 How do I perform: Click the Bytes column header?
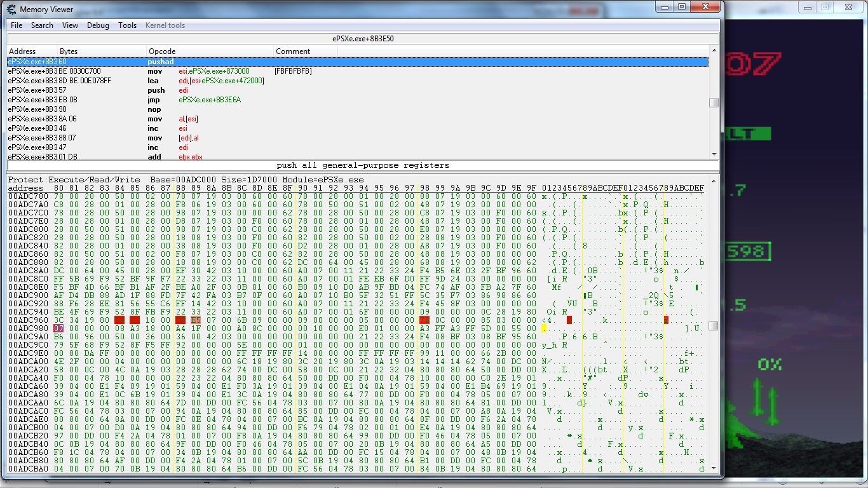coord(69,51)
